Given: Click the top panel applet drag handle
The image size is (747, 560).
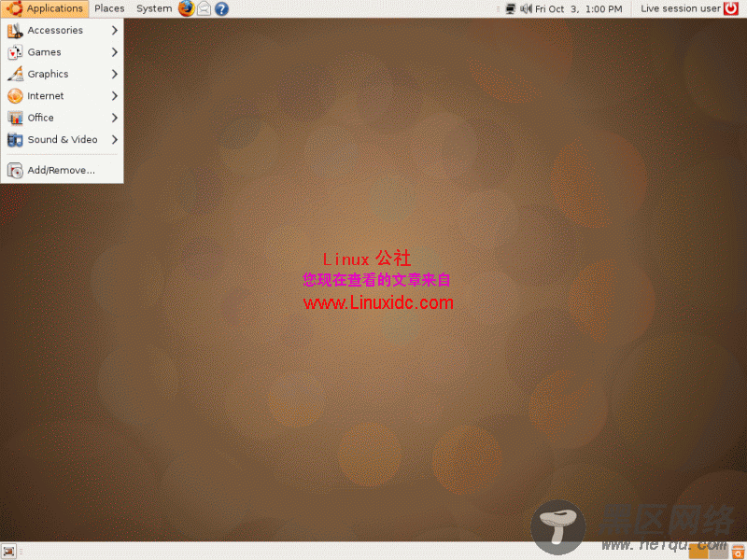Looking at the screenshot, I should click(x=498, y=8).
